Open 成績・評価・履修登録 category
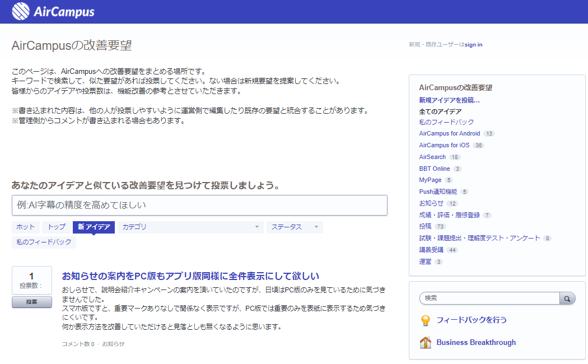The height and width of the screenshot is (364, 588). 449,215
